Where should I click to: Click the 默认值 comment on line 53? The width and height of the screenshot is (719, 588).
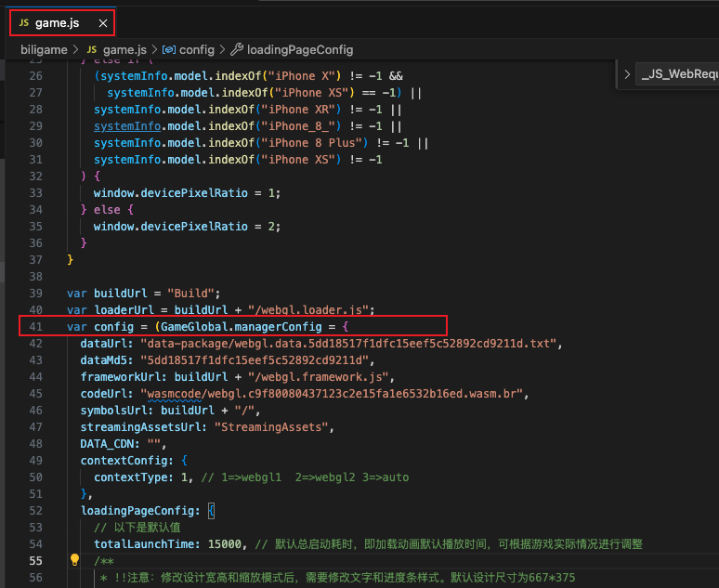point(137,528)
